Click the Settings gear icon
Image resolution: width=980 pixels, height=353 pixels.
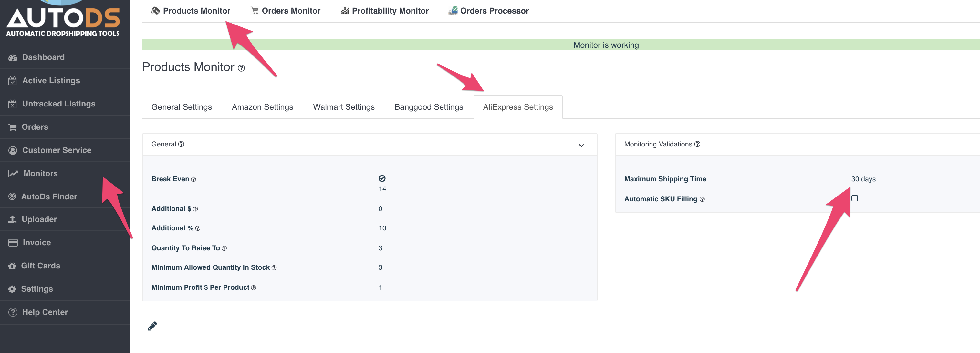[x=12, y=289]
